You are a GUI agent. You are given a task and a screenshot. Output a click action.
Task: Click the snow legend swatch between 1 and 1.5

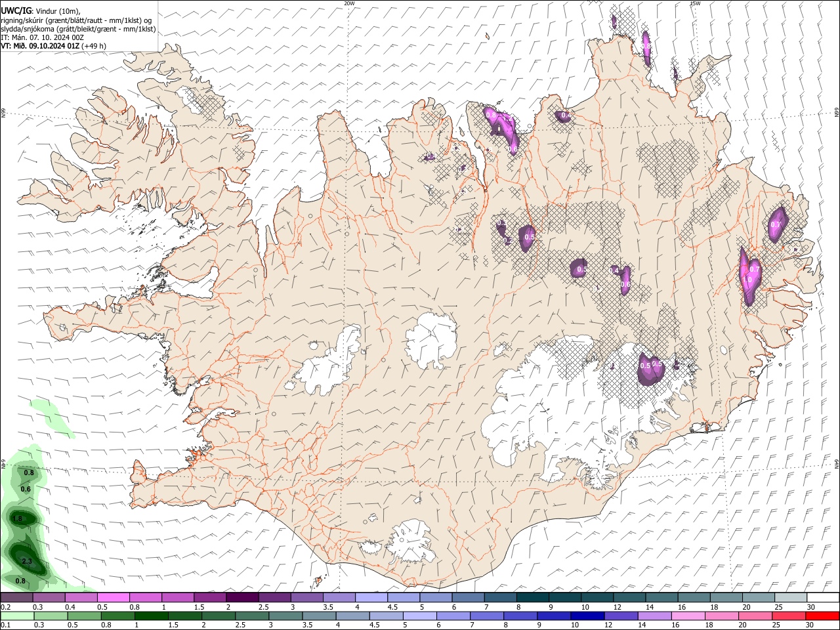coord(178,597)
